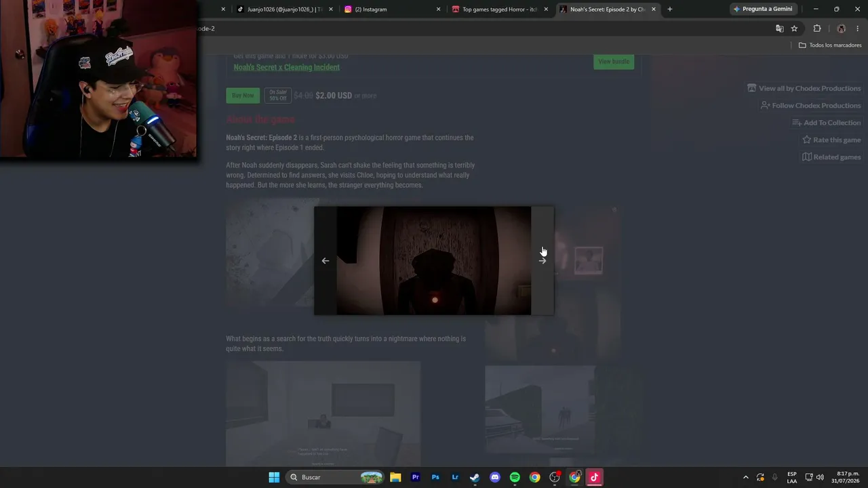
Task: Click the enlarged dark hallway screenshot
Action: point(434,261)
